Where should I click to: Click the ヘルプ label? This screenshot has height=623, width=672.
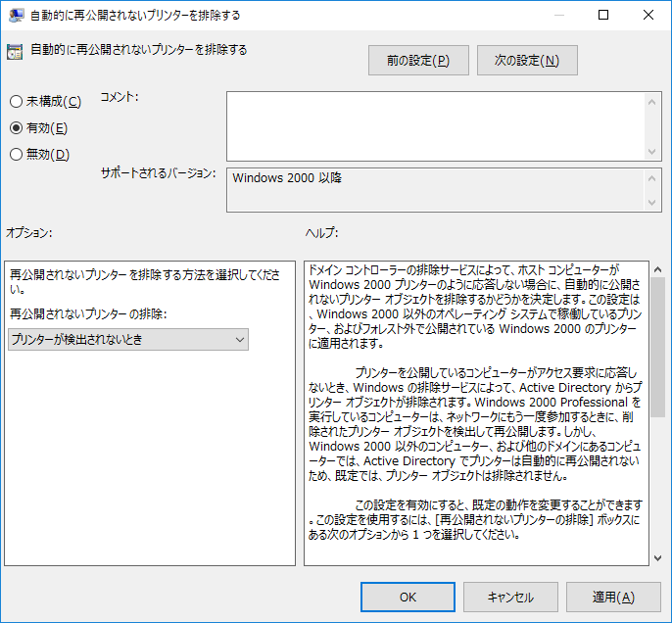tap(322, 233)
